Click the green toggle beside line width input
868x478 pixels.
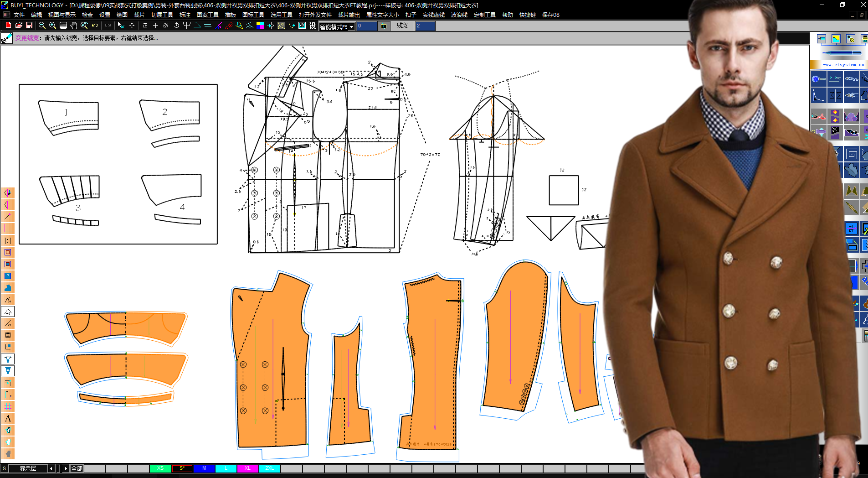[384, 26]
